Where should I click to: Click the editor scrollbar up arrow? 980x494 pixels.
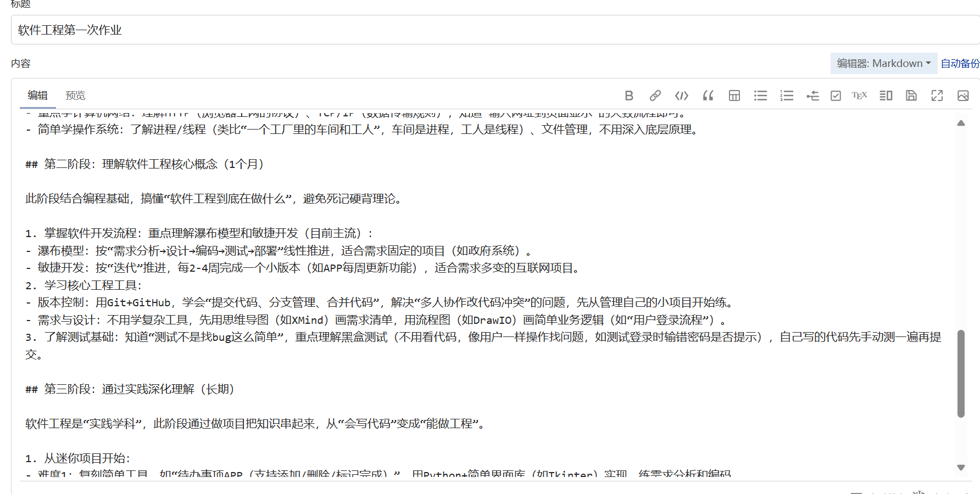point(961,123)
